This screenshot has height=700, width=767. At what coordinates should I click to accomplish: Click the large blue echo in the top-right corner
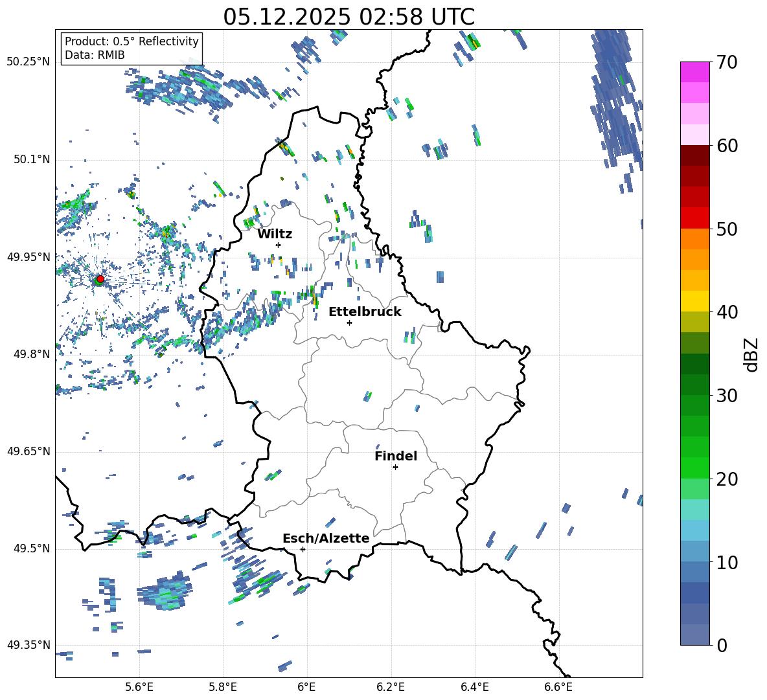[x=614, y=97]
